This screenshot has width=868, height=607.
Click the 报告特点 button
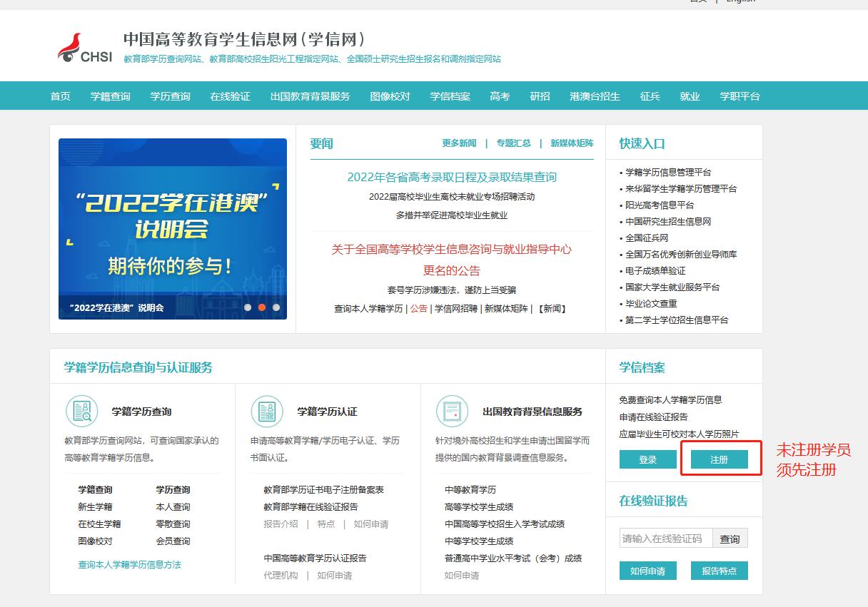pyautogui.click(x=720, y=571)
